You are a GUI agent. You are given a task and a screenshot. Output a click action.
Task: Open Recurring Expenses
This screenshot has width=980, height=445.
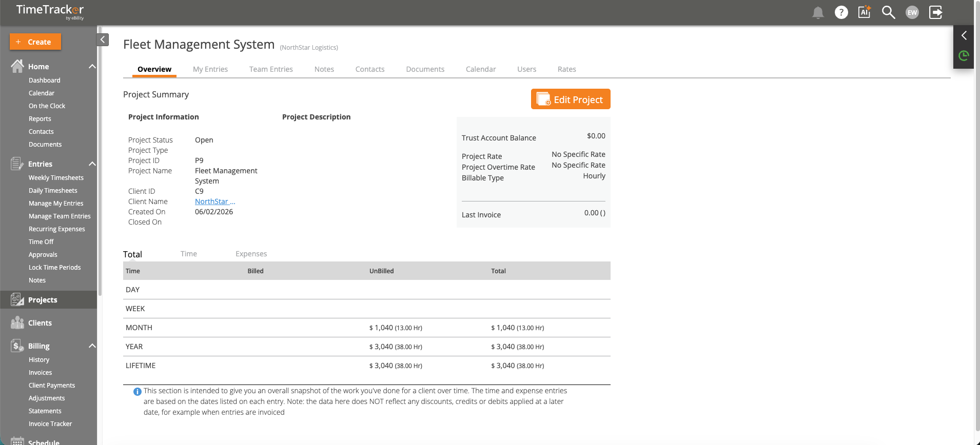[x=57, y=229]
